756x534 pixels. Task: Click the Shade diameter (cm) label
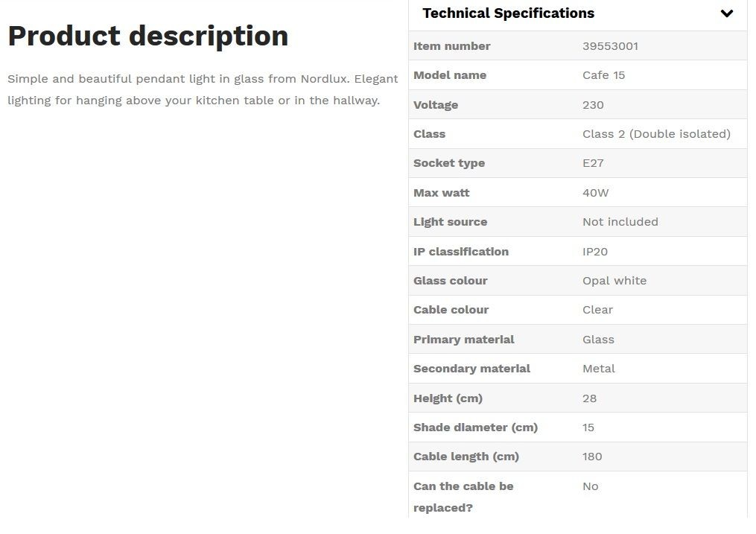(475, 427)
